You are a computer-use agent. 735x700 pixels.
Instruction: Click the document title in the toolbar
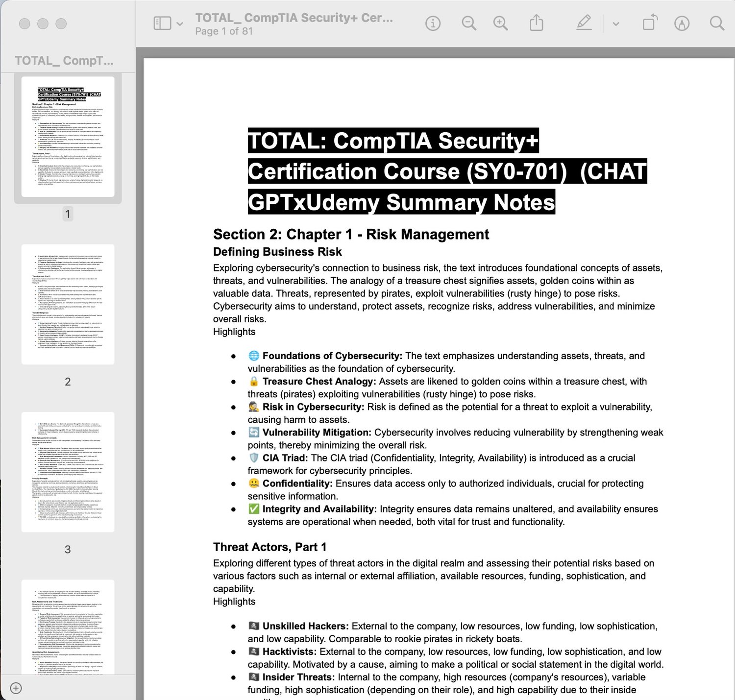tap(294, 18)
